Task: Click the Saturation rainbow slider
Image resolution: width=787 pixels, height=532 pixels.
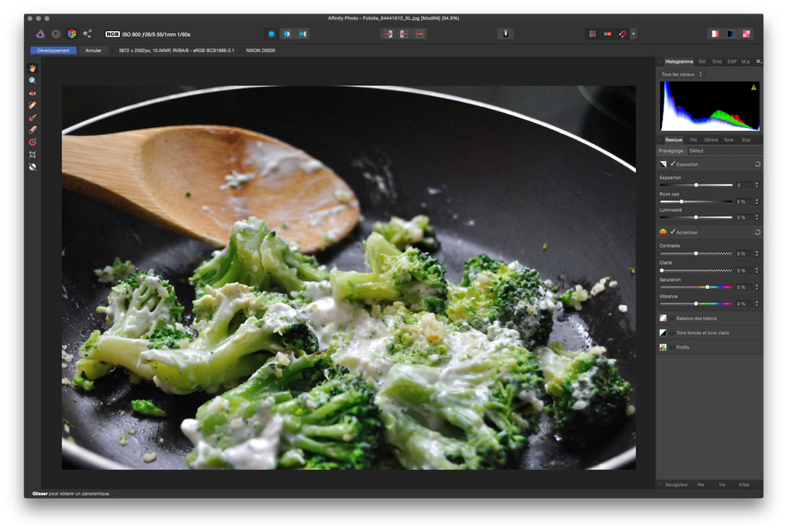Action: coord(696,287)
